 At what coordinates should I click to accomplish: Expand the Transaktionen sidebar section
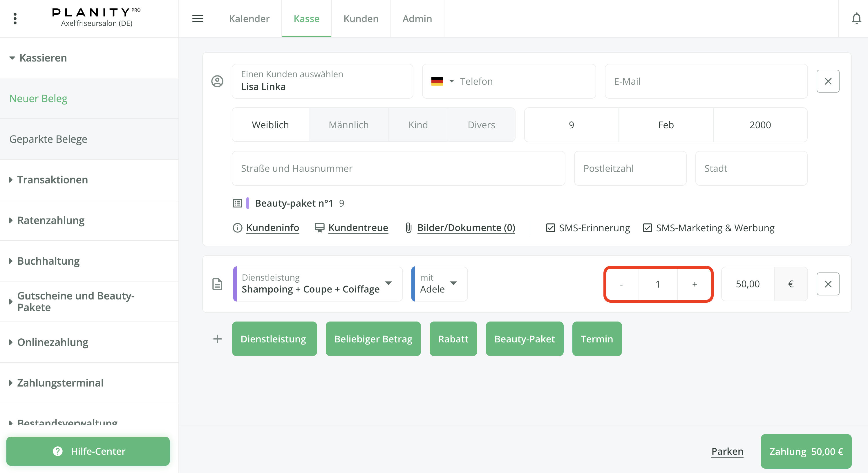point(52,180)
